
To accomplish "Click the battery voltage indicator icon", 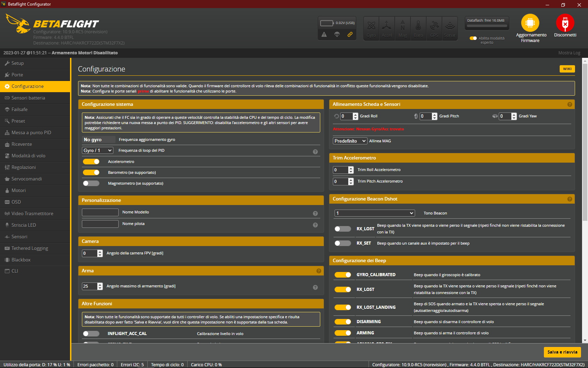I will [327, 23].
